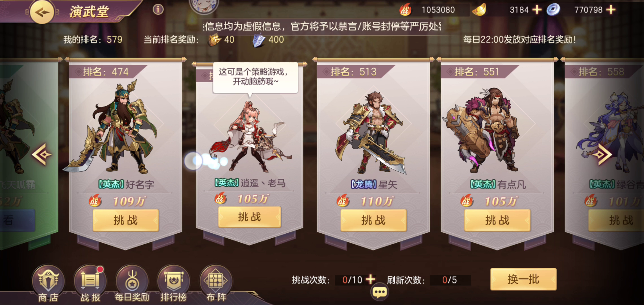Refresh opponents with 换一批 button
The height and width of the screenshot is (305, 644).
(523, 279)
